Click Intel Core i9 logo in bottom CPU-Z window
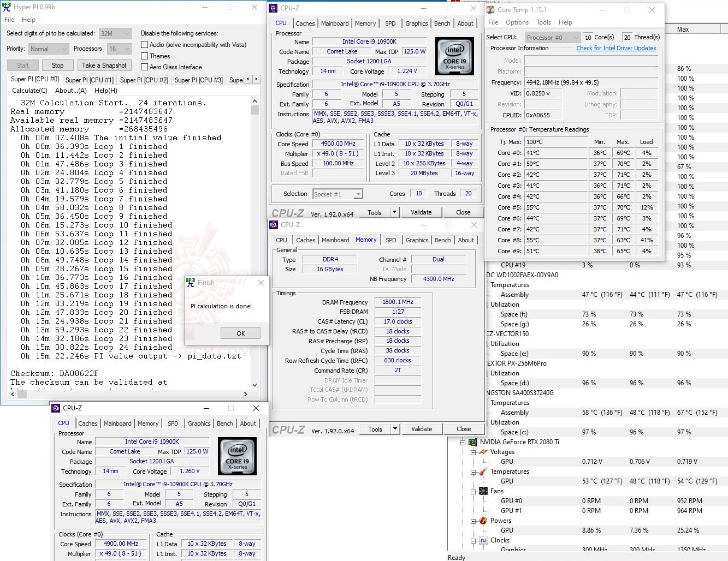Screen dimensions: 728x561 (237, 456)
